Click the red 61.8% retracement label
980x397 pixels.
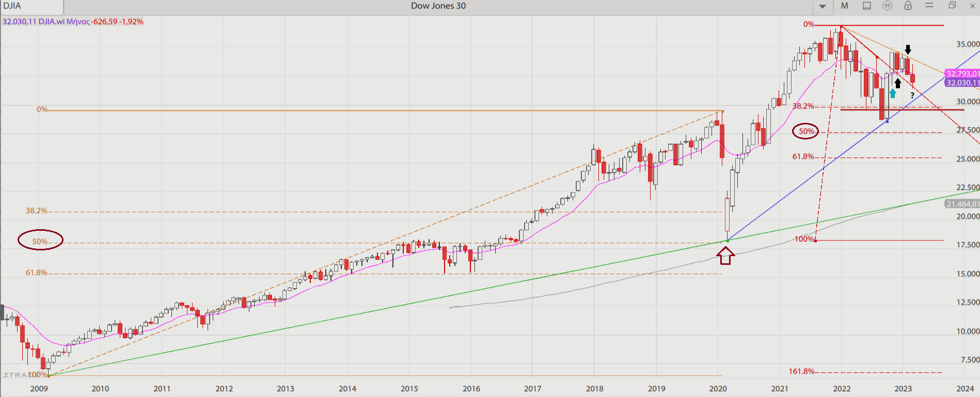(803, 156)
